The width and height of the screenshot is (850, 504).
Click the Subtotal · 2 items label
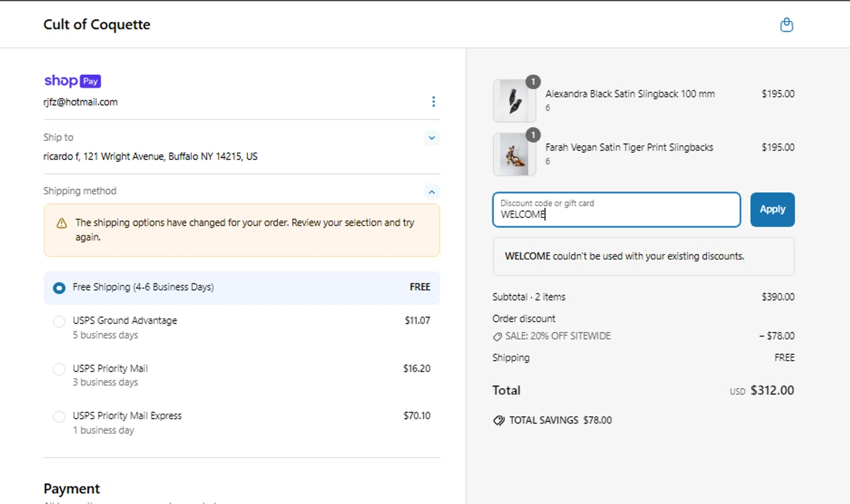point(529,297)
